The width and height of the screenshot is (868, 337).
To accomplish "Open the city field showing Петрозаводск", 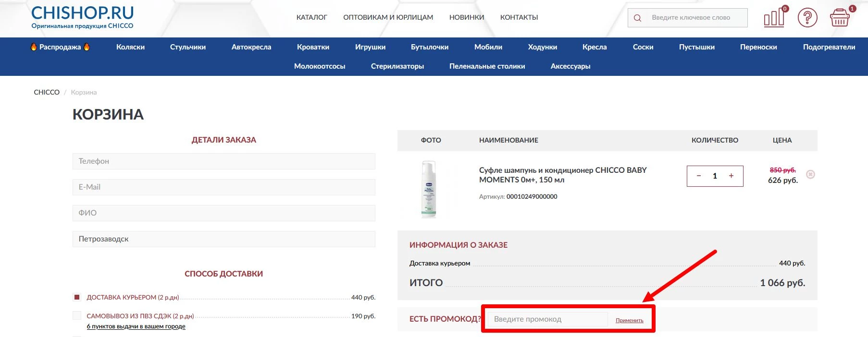I will click(223, 239).
